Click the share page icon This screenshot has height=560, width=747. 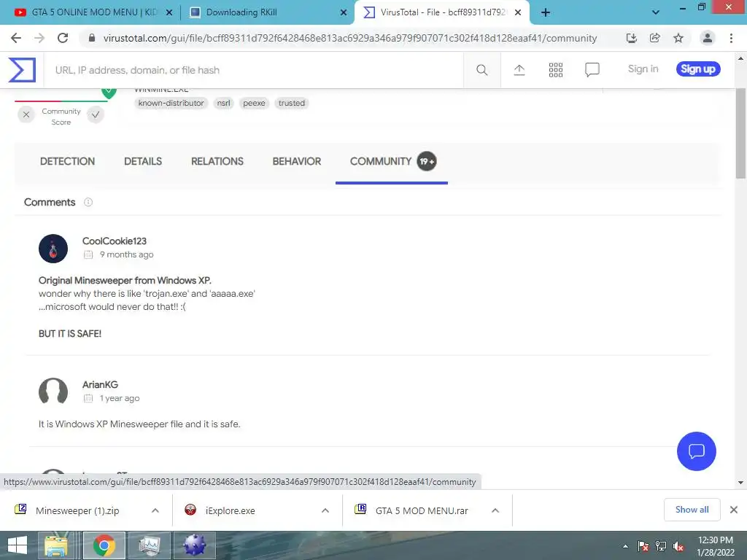(x=655, y=38)
